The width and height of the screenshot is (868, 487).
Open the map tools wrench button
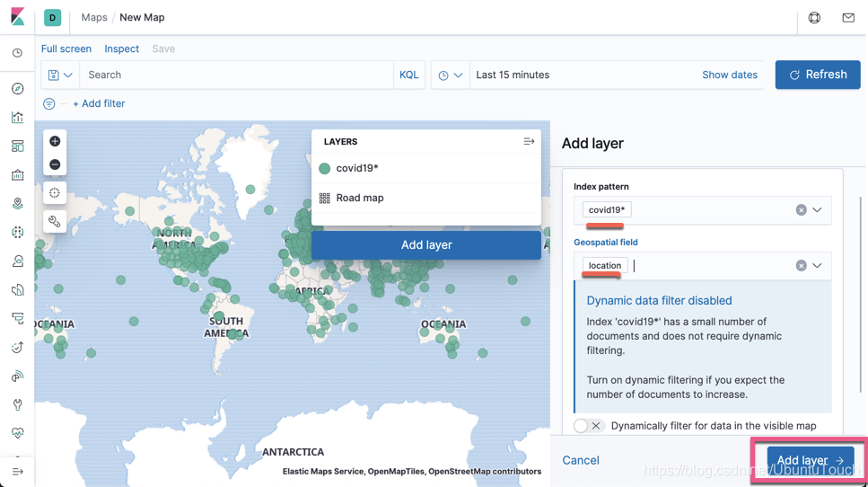(54, 222)
